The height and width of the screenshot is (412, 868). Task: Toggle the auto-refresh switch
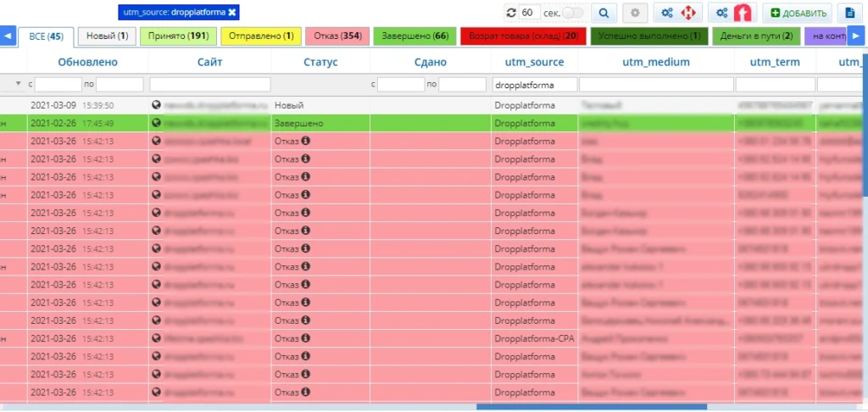pos(573,13)
